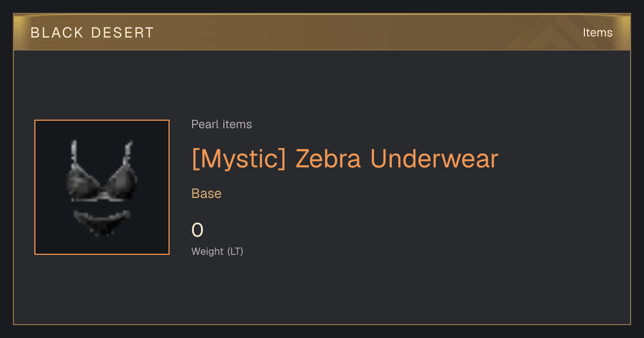Select the [Mystic] class tag in title
644x338 pixels.
[239, 159]
